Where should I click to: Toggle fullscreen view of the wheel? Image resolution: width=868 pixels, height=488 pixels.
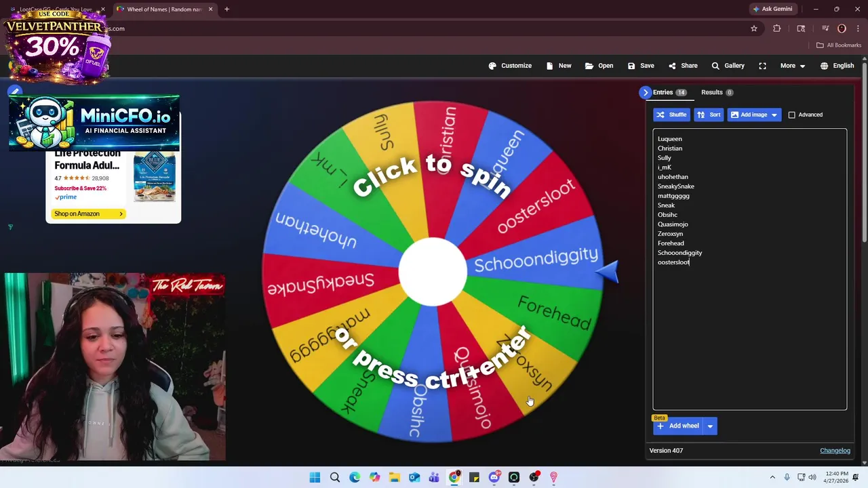(762, 66)
